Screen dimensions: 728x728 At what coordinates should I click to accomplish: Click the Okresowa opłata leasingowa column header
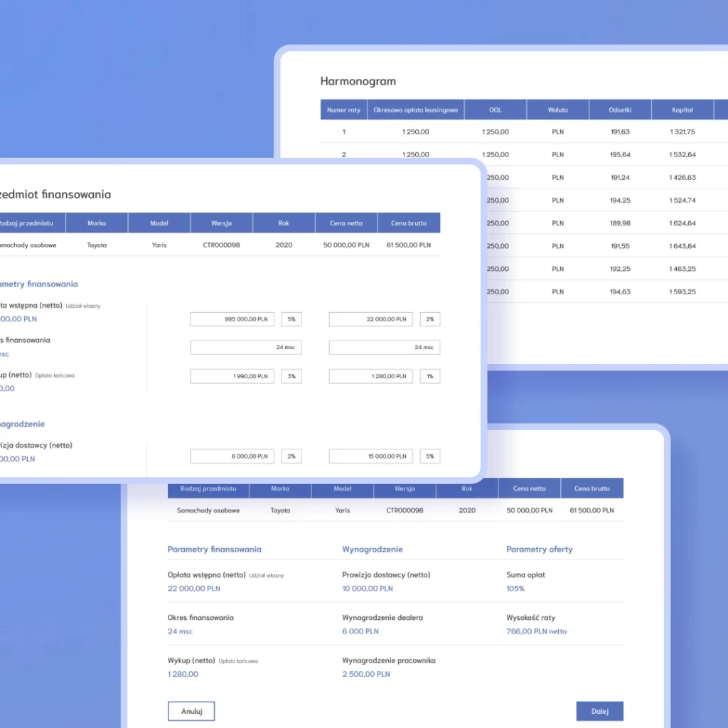pyautogui.click(x=416, y=110)
